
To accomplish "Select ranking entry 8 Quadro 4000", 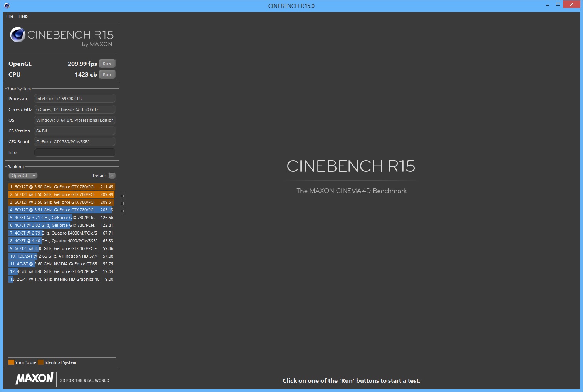I will 62,241.
